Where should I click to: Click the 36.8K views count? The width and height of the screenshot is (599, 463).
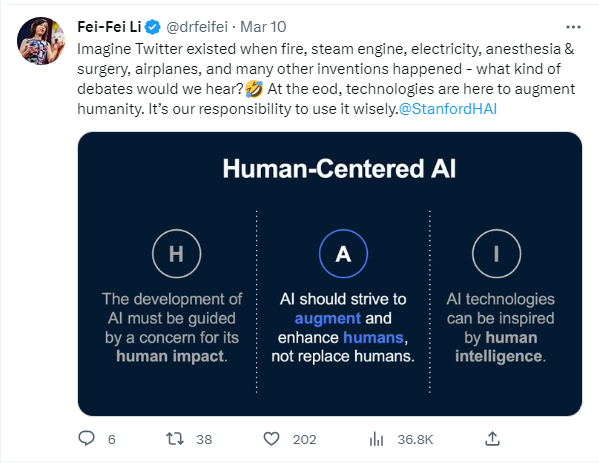point(415,439)
